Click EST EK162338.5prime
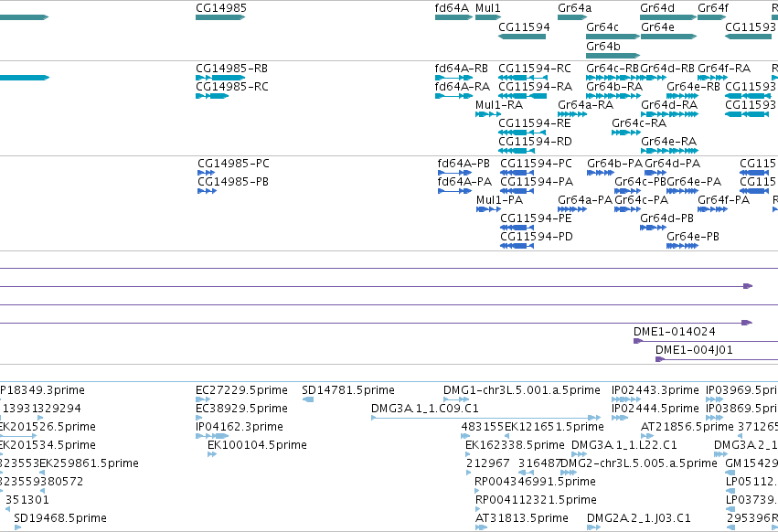This screenshot has width=778, height=532. tap(515, 446)
